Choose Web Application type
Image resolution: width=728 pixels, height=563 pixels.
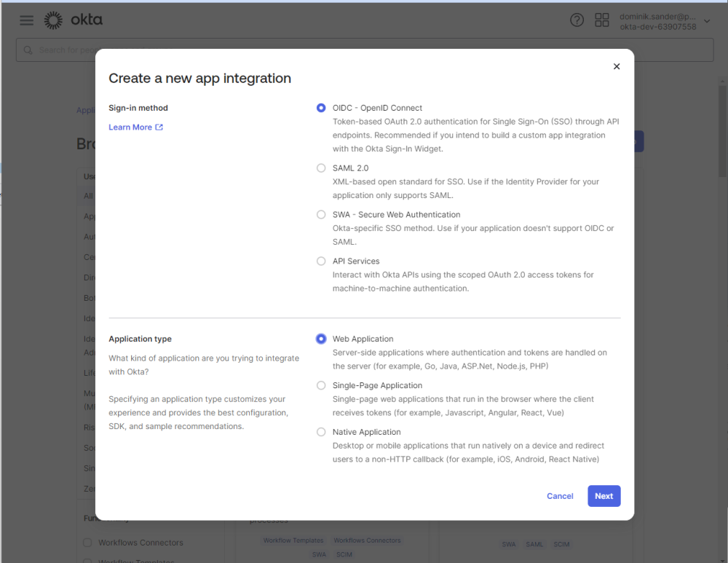click(321, 339)
